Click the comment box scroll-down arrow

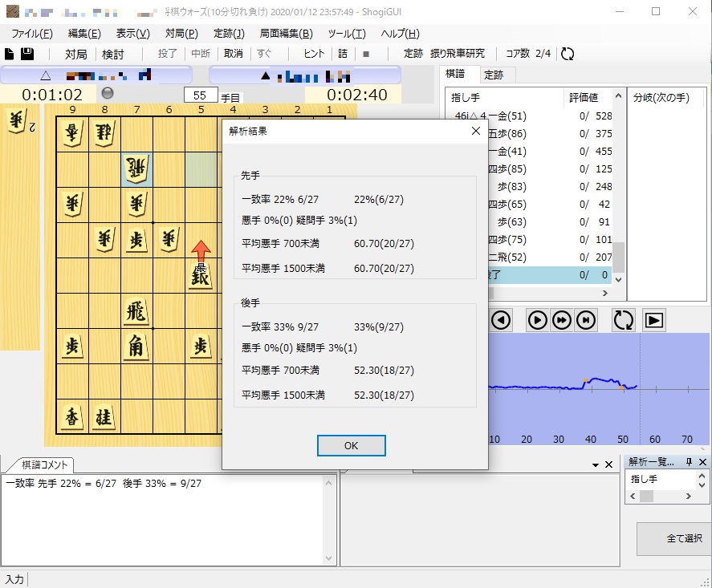tap(329, 558)
